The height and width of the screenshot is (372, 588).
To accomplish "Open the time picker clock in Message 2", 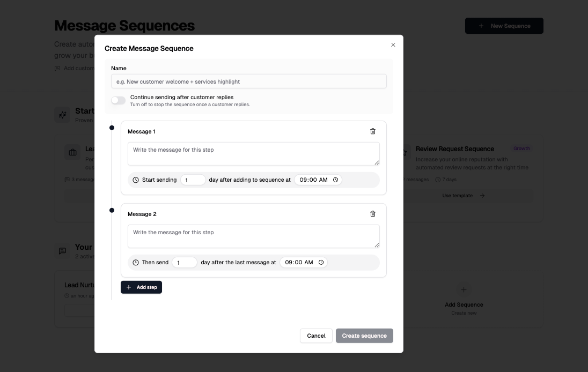I will click(321, 262).
